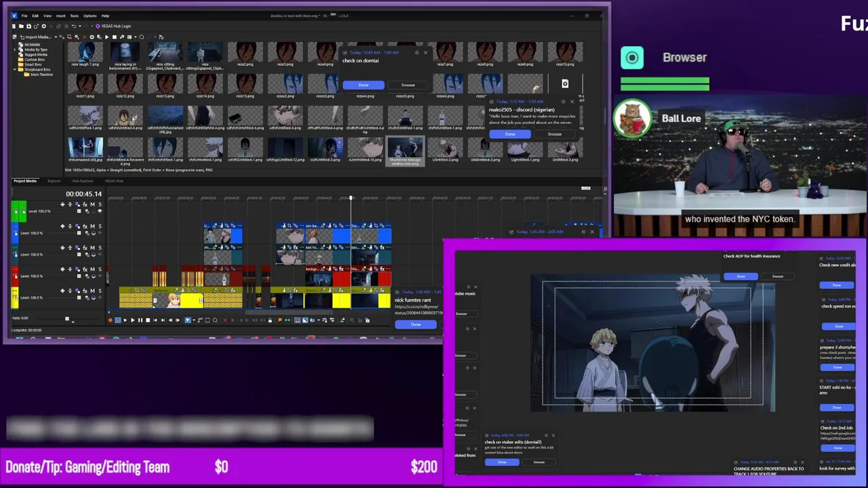Snooze the 'check on domtai' reminder
Image resolution: width=868 pixels, height=488 pixels.
pyautogui.click(x=408, y=85)
